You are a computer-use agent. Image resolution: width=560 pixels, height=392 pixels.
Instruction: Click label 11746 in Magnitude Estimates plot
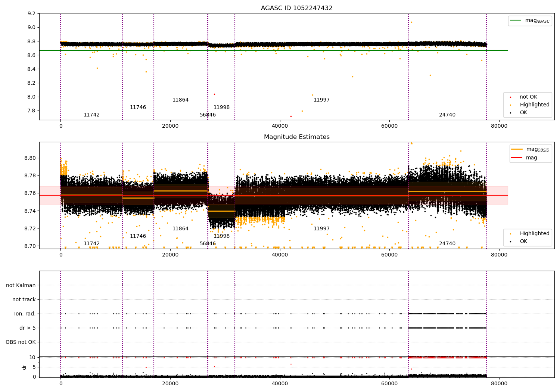tap(138, 236)
